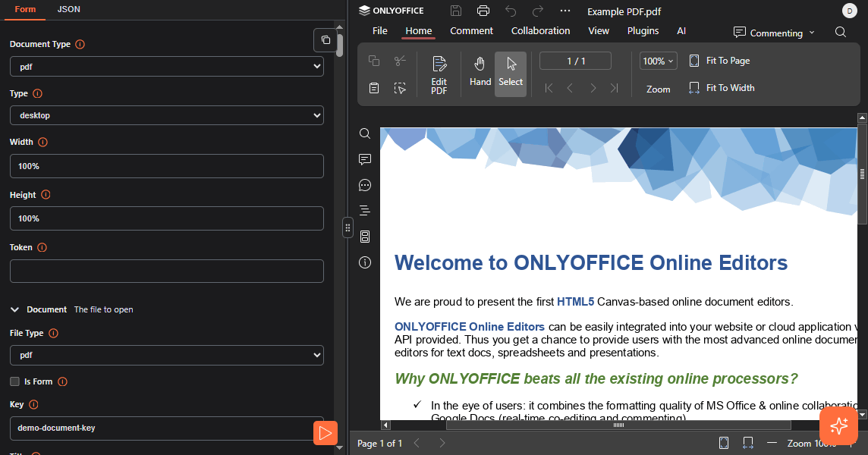Open the Chat panel icon in sidebar

coord(365,185)
